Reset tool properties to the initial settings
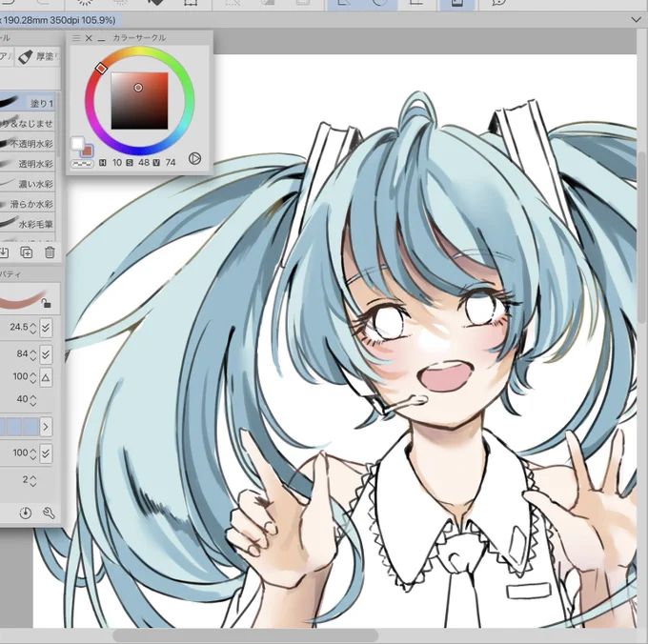 click(26, 513)
